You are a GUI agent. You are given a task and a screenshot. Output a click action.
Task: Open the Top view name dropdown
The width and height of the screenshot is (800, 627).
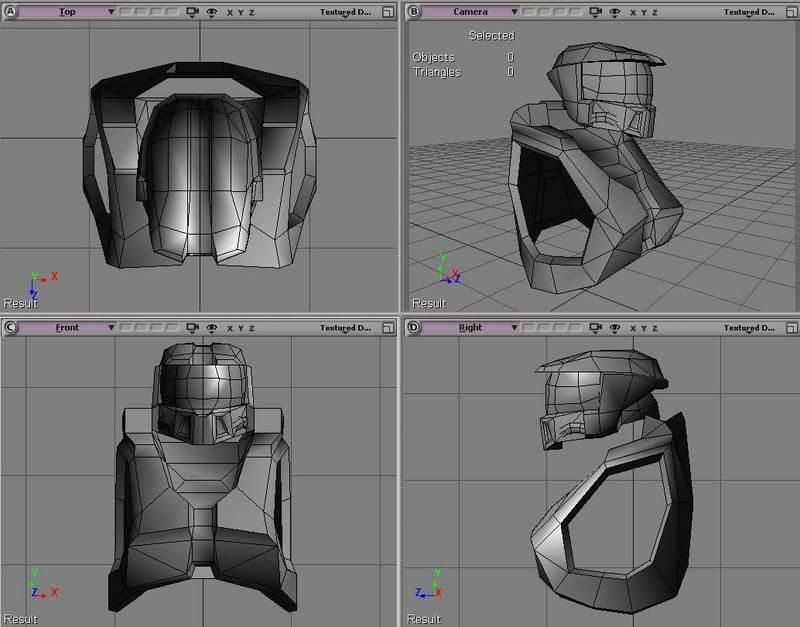pyautogui.click(x=67, y=11)
